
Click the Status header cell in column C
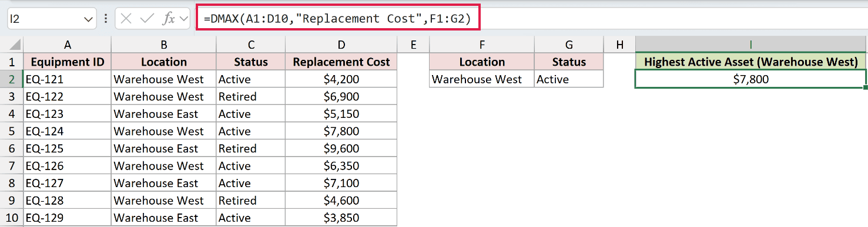pyautogui.click(x=251, y=62)
